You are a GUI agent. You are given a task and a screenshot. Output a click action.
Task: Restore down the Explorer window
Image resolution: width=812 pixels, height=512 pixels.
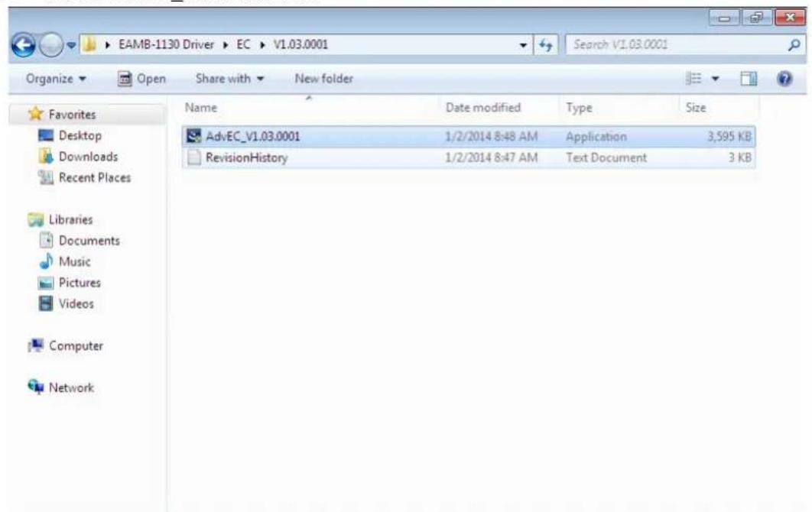(x=756, y=18)
